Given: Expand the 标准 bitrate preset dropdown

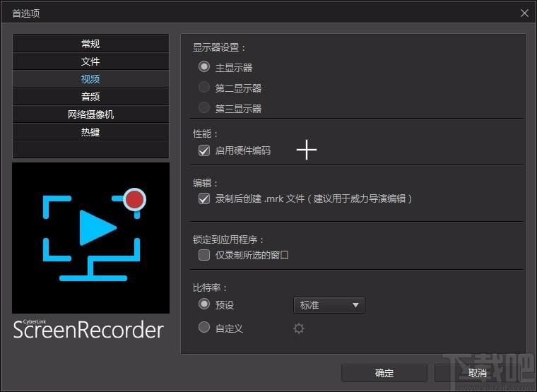Looking at the screenshot, I should 329,305.
